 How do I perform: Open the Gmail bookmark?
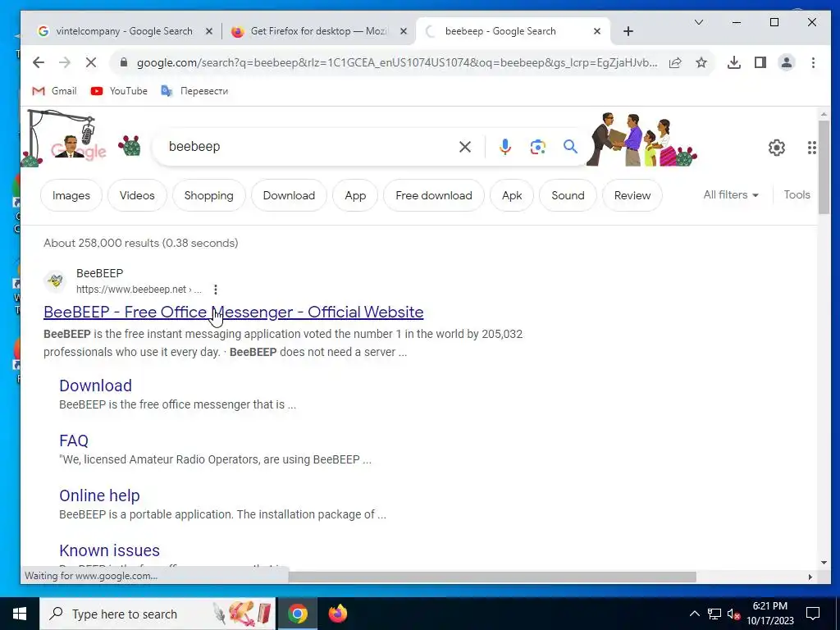54,91
